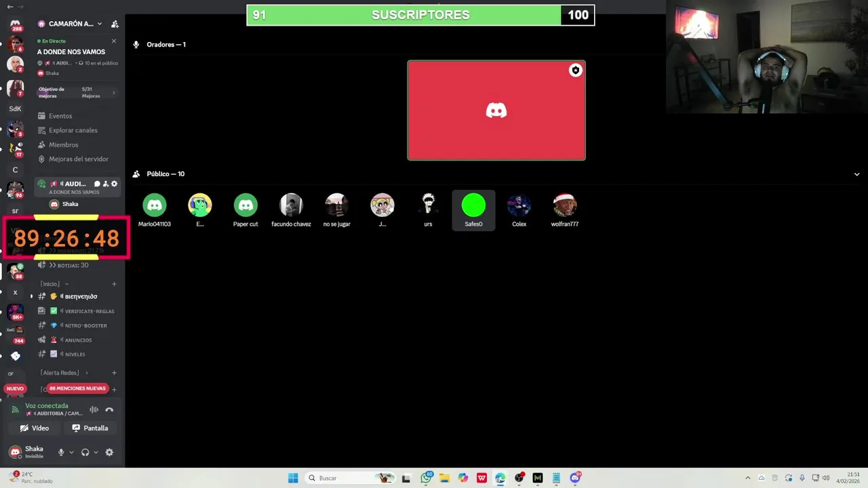The width and height of the screenshot is (868, 488).
Task: Select audience member facundo chavez
Action: coord(291,210)
